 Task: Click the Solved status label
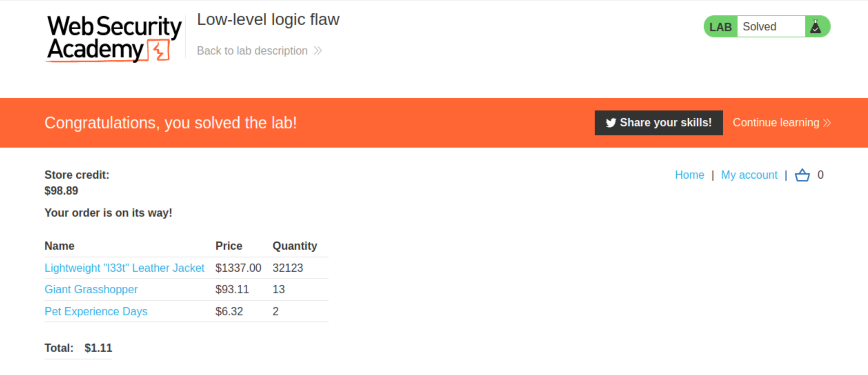click(x=759, y=26)
